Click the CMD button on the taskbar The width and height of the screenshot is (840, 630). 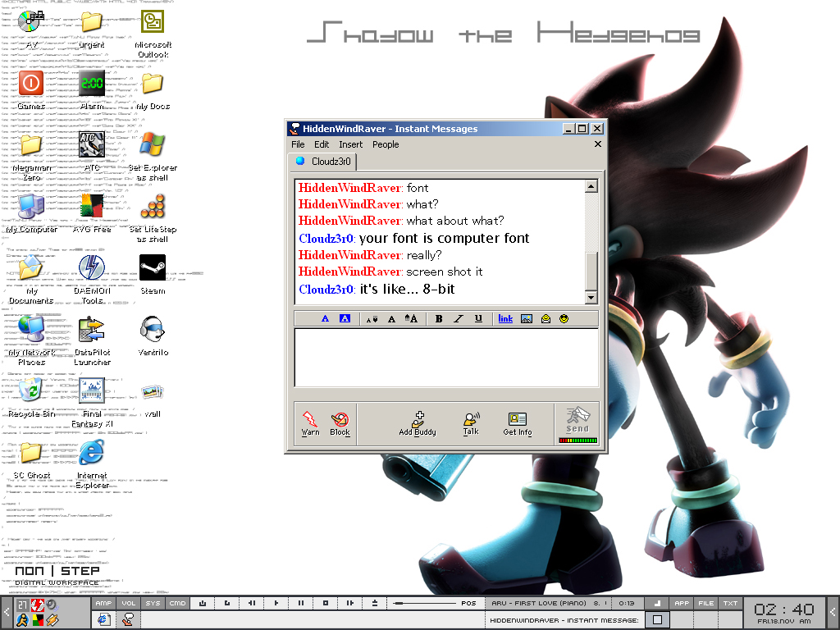coord(177,603)
